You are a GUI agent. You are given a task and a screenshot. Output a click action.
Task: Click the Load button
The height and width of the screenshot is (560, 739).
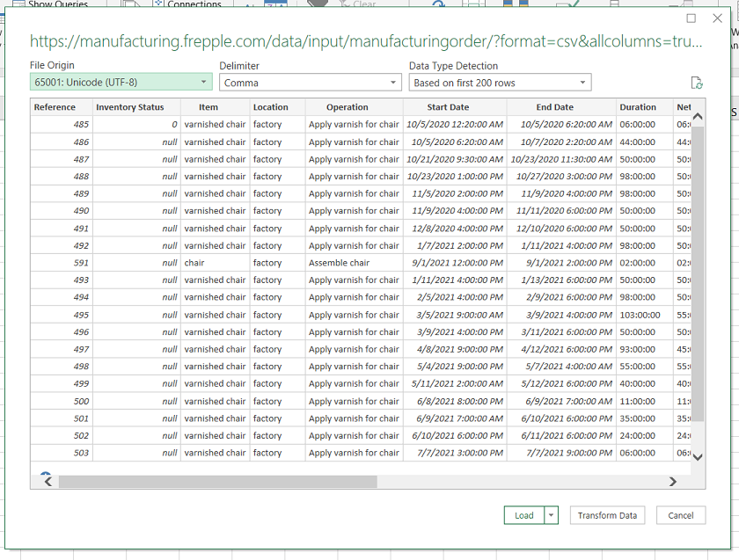click(525, 516)
